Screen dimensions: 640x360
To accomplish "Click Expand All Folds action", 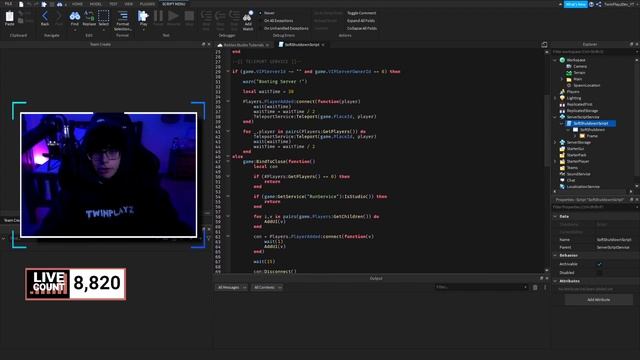I will 361,20.
